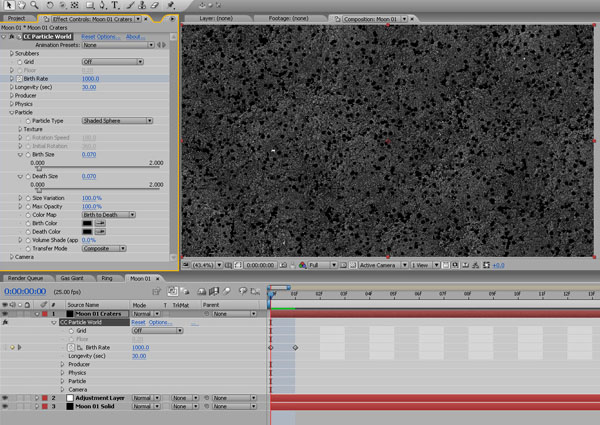Hide the Adjustment Layer in timeline

(5, 398)
